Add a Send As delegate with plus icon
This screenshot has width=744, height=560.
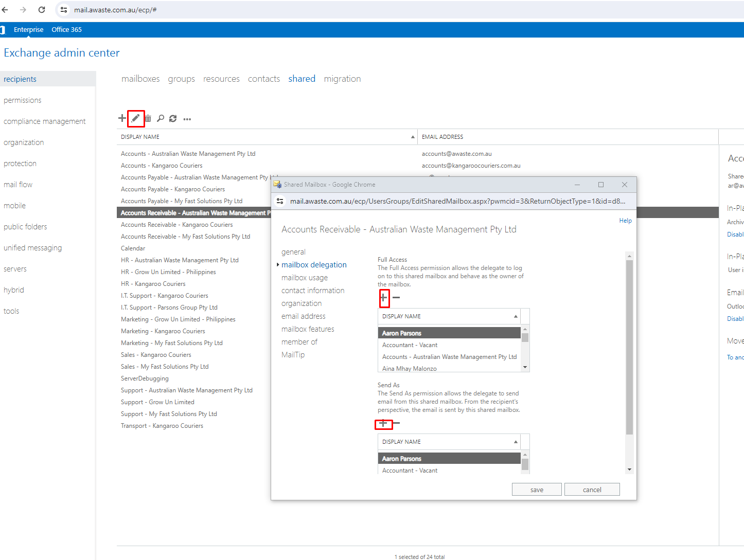click(383, 423)
